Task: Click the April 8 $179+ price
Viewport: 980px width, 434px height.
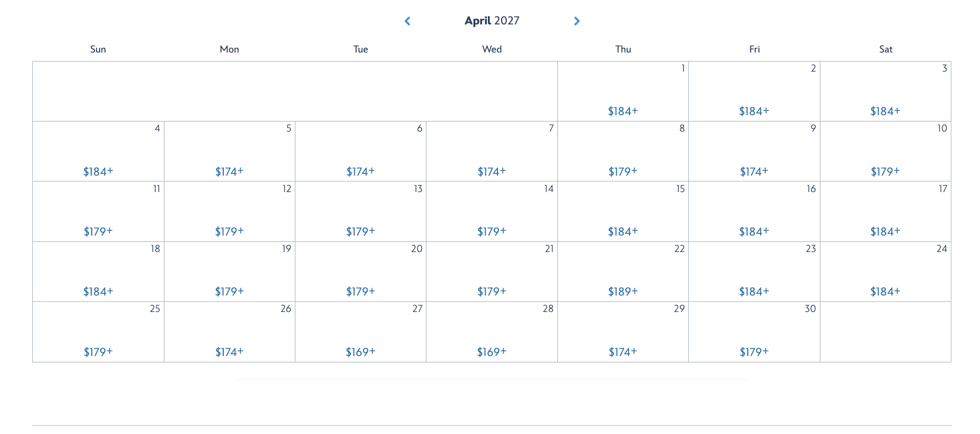Action: (x=623, y=171)
